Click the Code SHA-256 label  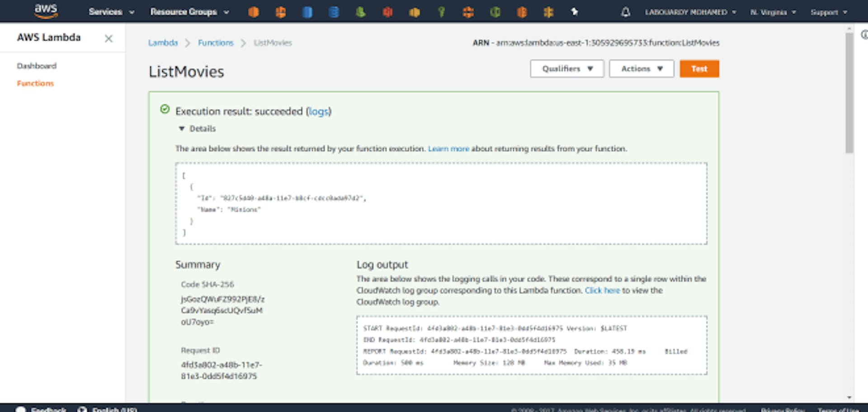[208, 284]
